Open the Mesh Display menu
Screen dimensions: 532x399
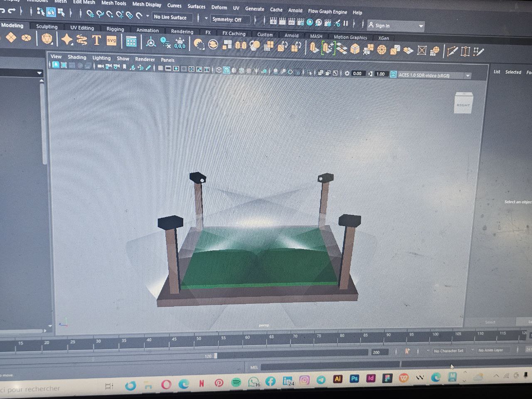(x=147, y=4)
